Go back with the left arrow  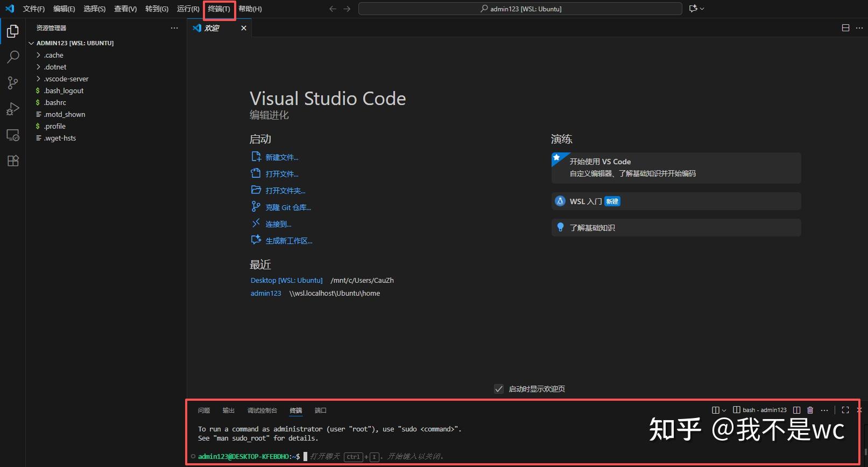[x=333, y=9]
